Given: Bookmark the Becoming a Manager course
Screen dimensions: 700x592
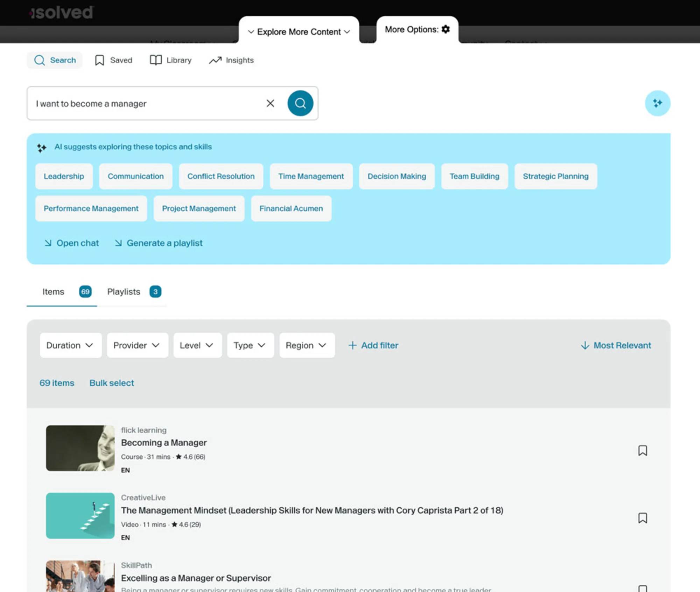Looking at the screenshot, I should pos(643,450).
